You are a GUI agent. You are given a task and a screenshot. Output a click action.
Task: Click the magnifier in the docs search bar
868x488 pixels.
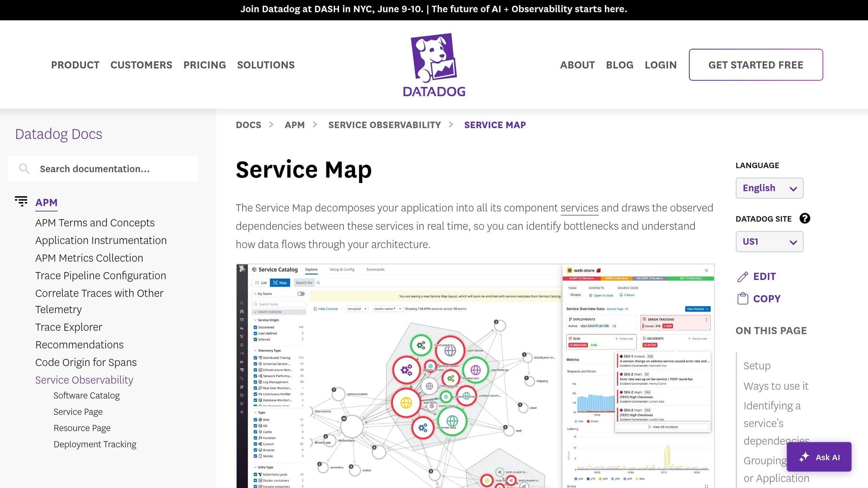coord(24,168)
